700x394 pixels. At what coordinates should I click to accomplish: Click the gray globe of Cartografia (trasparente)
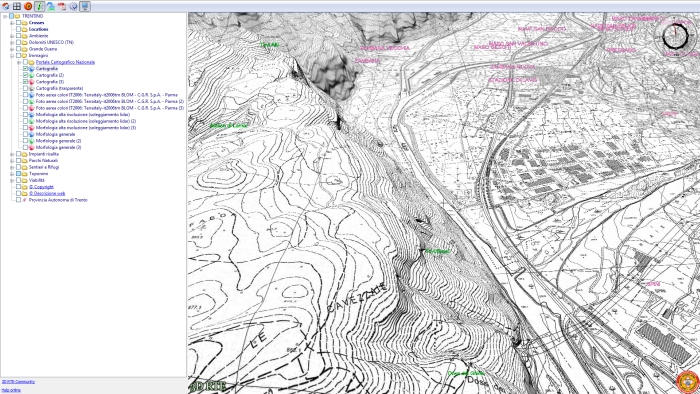click(32, 88)
